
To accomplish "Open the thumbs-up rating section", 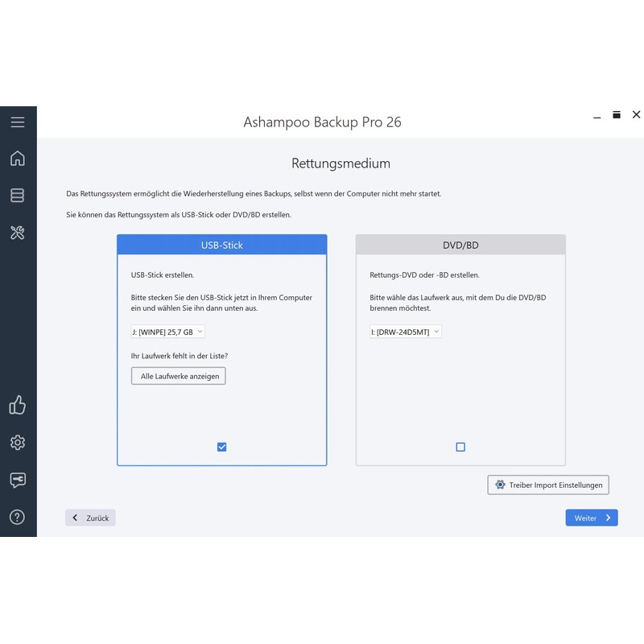I will pos(18,406).
